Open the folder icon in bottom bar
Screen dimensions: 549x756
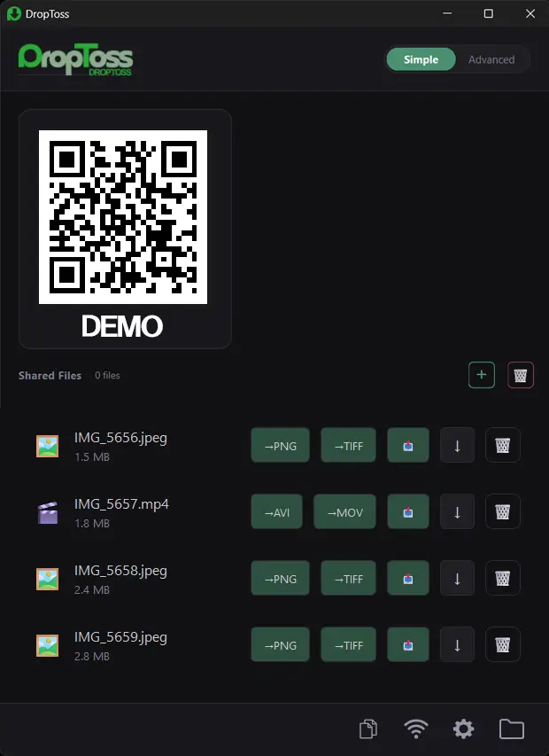[512, 729]
